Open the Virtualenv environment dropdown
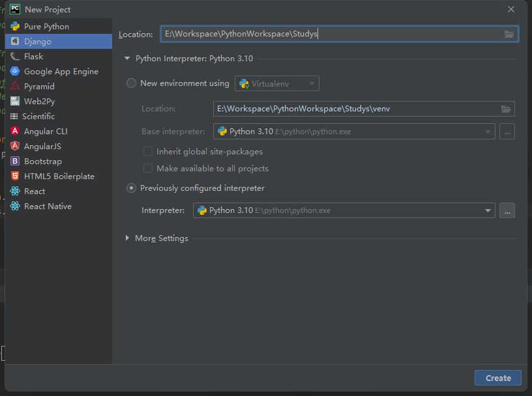Screen dimensions: 532x396 point(277,84)
